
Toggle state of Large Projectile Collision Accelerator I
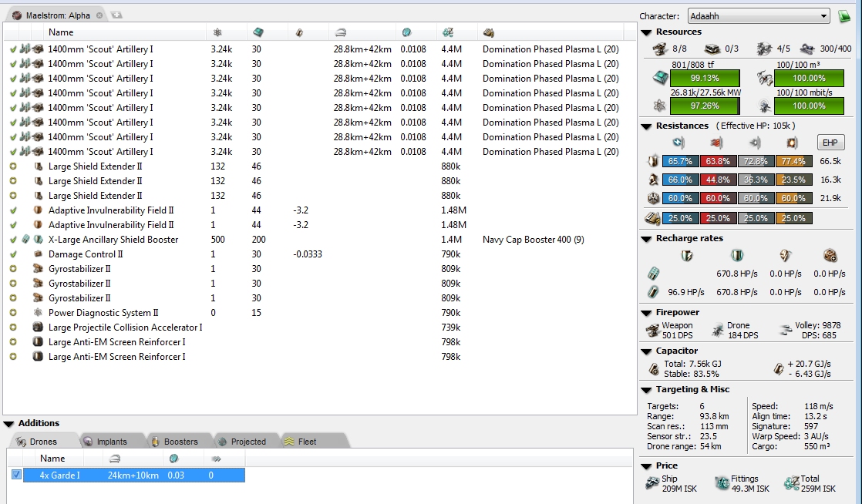(13, 327)
